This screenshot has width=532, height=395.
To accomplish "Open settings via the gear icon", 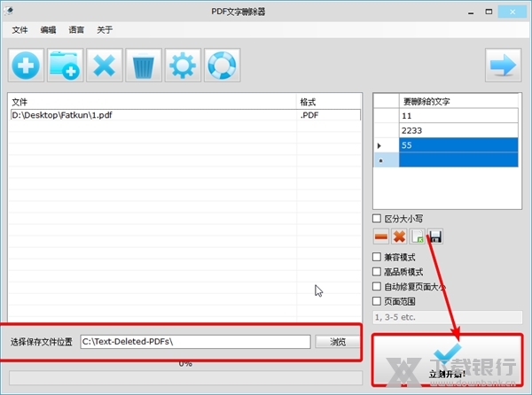I will pyautogui.click(x=183, y=65).
